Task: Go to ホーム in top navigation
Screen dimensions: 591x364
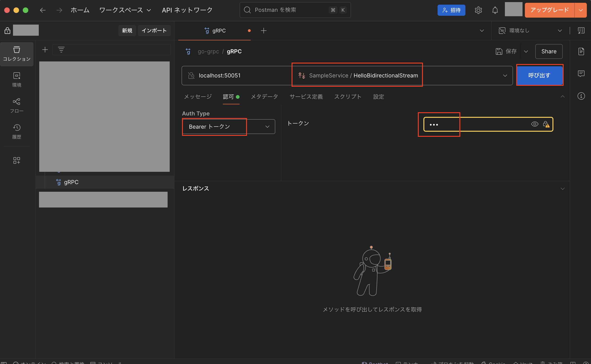Action: [x=80, y=10]
